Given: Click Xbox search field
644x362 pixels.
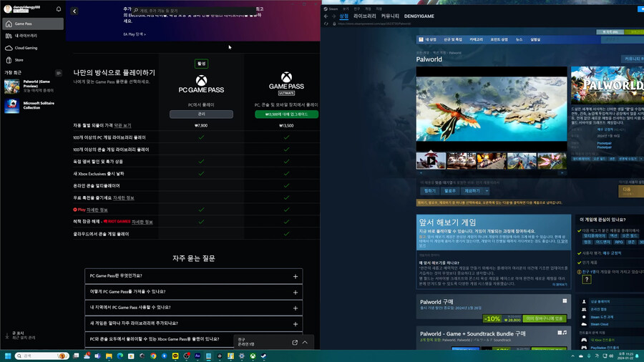Looking at the screenshot, I should click(193, 10).
